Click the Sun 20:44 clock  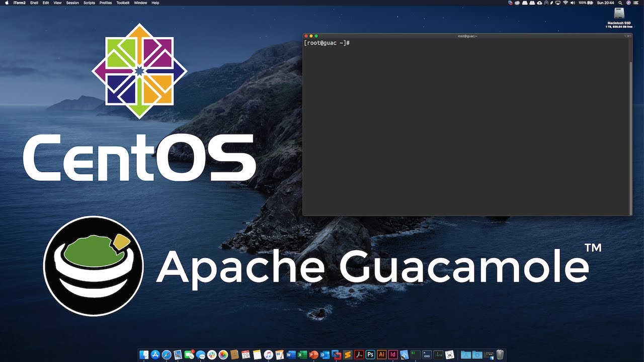tap(605, 3)
